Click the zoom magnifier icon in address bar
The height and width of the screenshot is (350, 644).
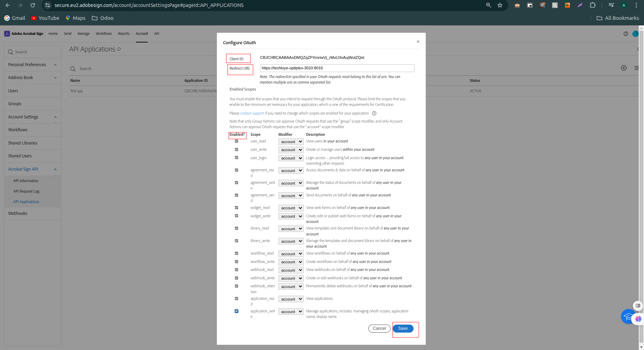[489, 5]
